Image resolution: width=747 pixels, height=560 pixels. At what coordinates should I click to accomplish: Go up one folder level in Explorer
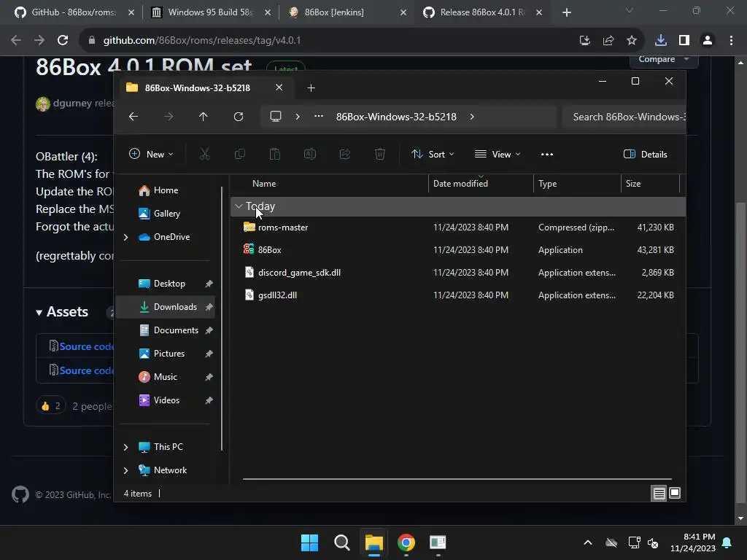coord(203,117)
